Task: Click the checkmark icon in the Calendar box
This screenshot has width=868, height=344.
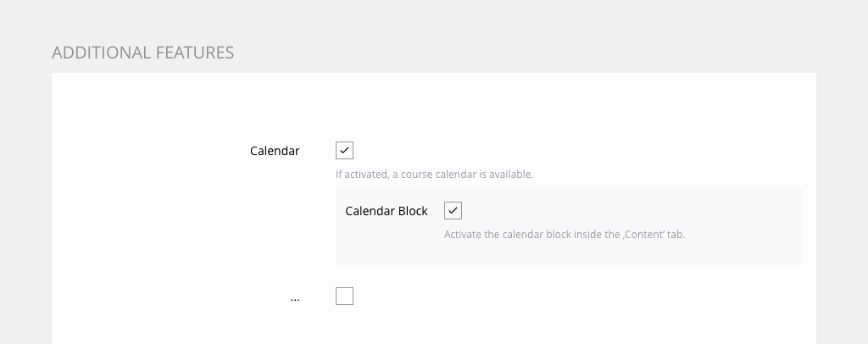Action: (x=344, y=151)
